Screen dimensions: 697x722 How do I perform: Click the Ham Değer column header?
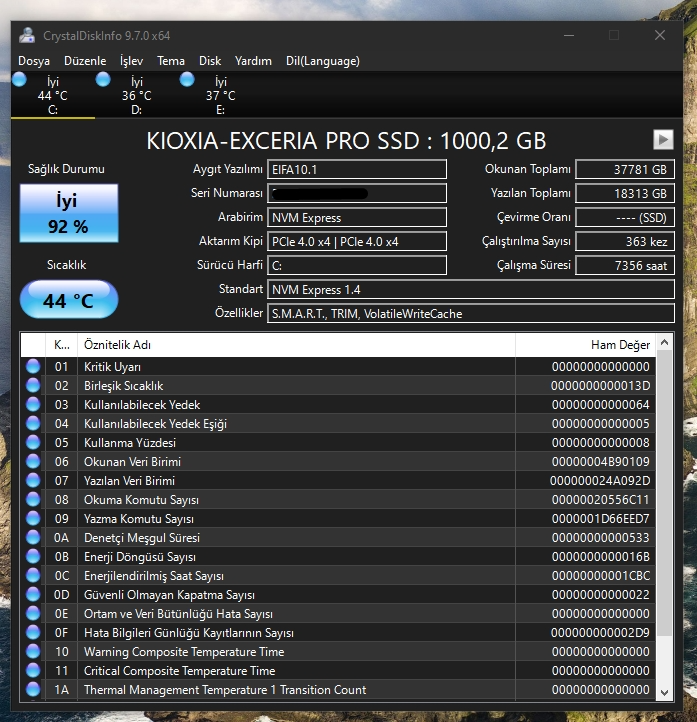[x=585, y=345]
